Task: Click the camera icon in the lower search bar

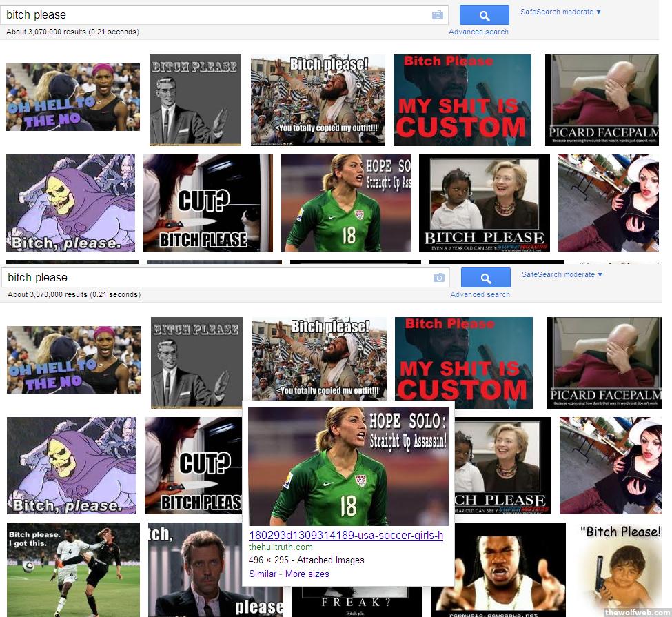Action: click(x=438, y=278)
